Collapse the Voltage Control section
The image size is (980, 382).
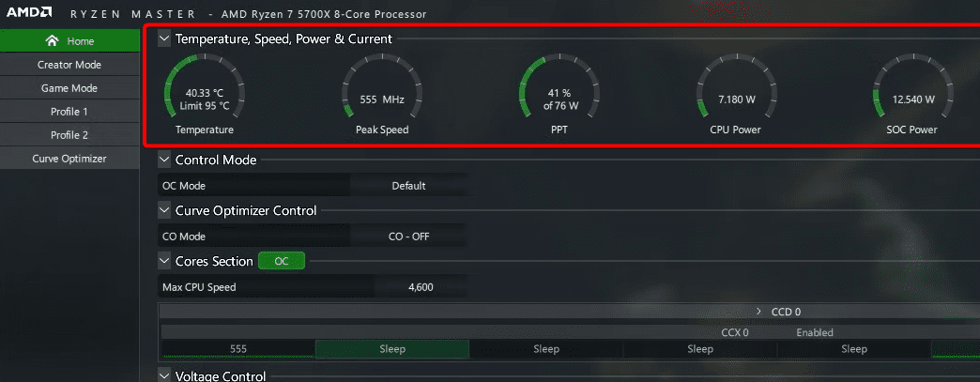tap(164, 375)
